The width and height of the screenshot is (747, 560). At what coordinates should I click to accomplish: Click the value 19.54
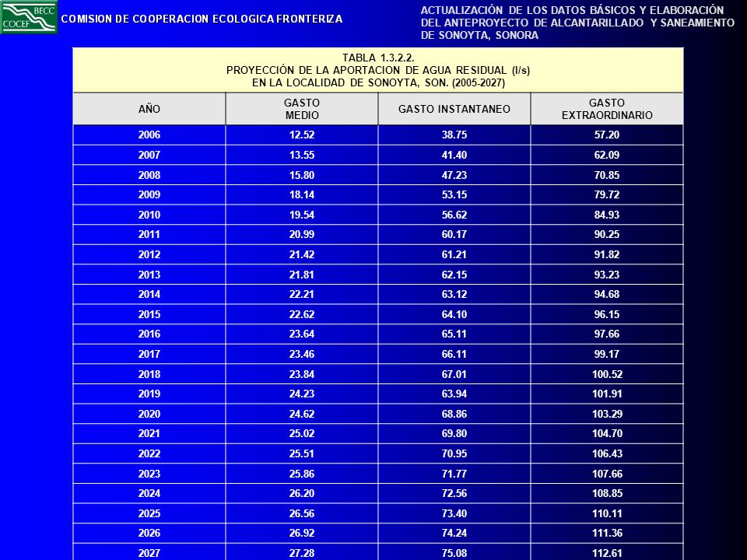pos(302,215)
